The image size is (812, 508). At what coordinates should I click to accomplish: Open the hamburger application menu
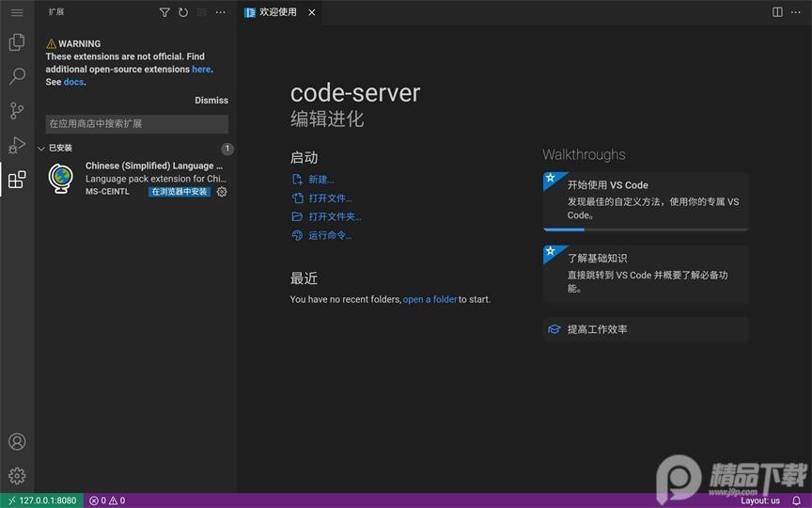click(x=17, y=12)
